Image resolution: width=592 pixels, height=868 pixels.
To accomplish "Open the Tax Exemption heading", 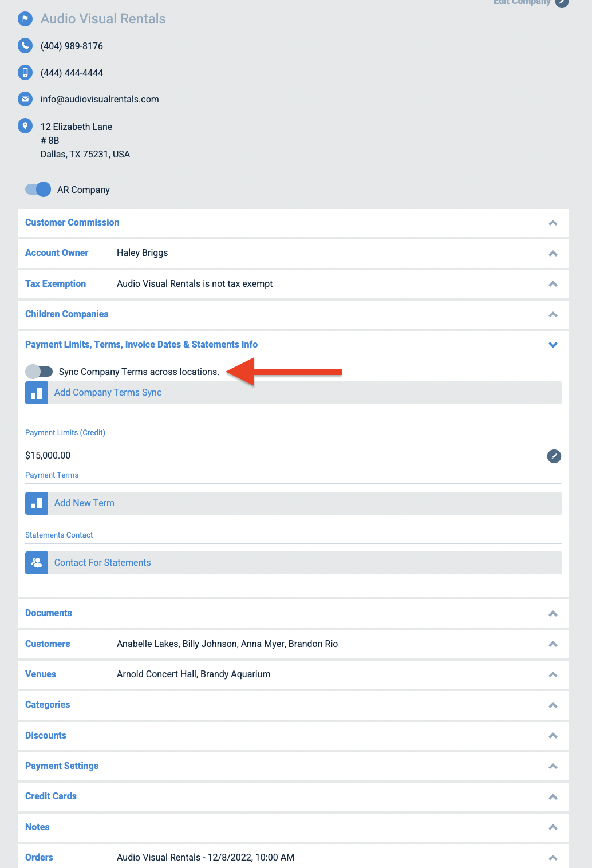I will coord(56,283).
